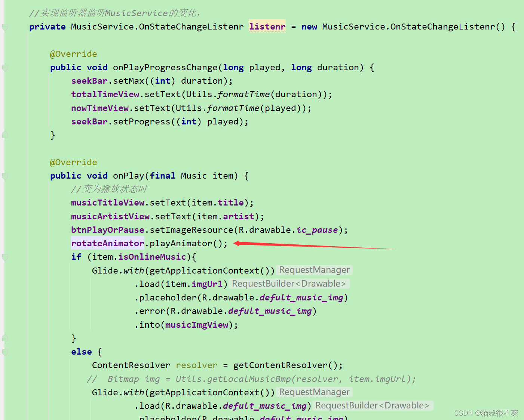Click the getContentResolver() call
The width and height of the screenshot is (524, 420).
[x=285, y=365]
